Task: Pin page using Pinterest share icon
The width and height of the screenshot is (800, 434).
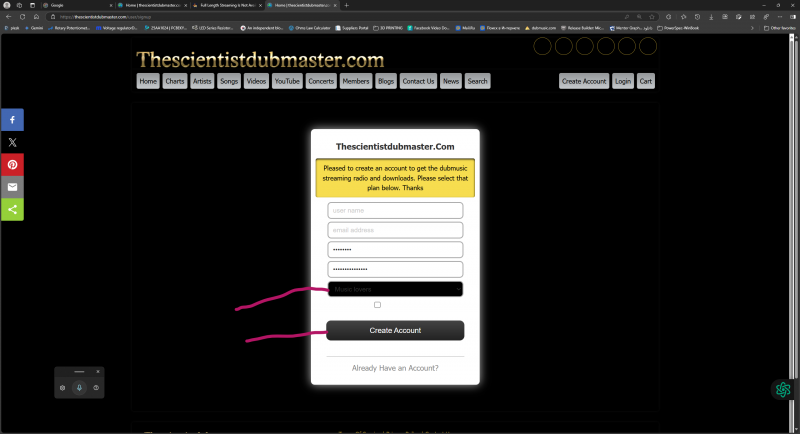Action: click(12, 165)
